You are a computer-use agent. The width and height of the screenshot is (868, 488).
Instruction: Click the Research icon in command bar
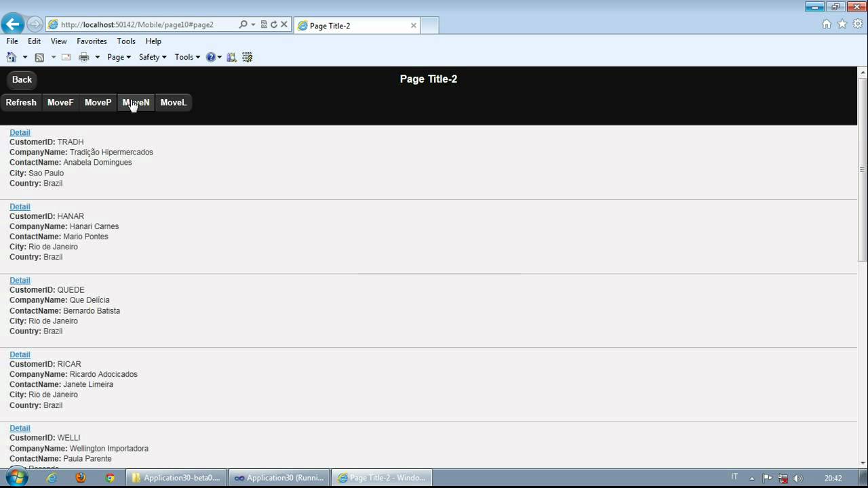pyautogui.click(x=232, y=58)
